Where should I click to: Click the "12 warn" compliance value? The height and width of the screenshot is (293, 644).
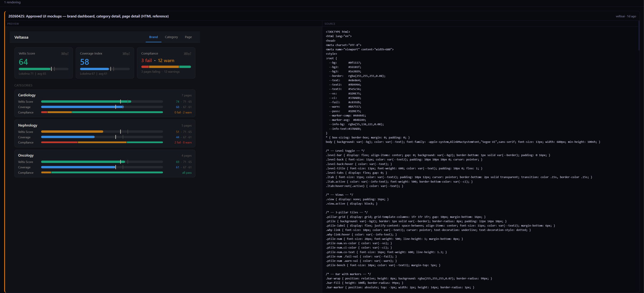[166, 60]
